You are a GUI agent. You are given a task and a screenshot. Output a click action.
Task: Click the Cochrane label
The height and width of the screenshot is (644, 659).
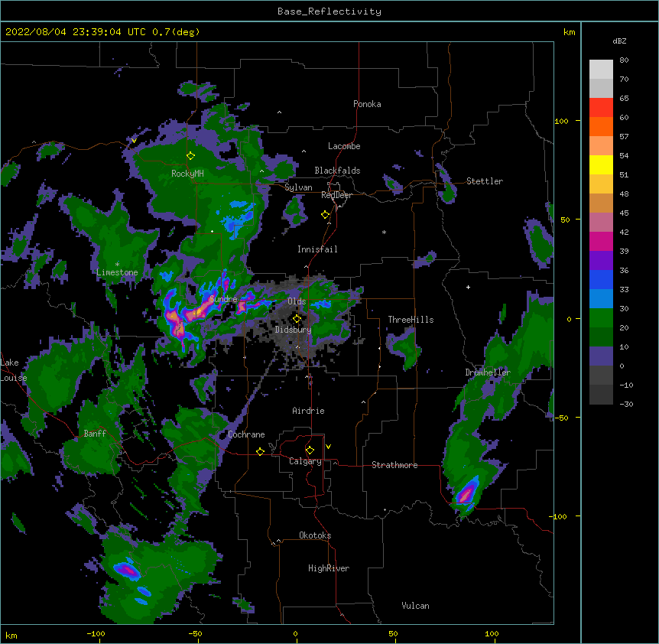(246, 434)
